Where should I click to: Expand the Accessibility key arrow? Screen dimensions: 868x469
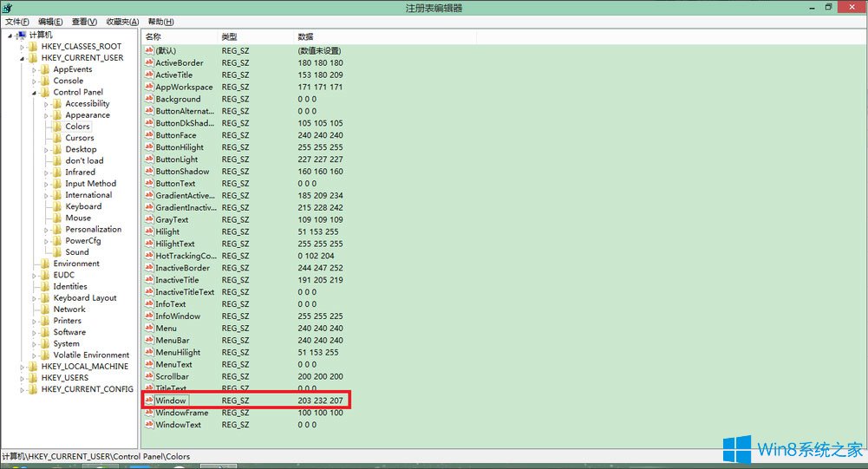[47, 104]
